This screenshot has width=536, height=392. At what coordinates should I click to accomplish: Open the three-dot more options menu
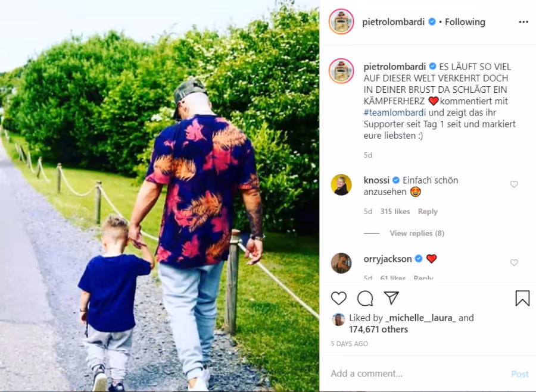(523, 22)
